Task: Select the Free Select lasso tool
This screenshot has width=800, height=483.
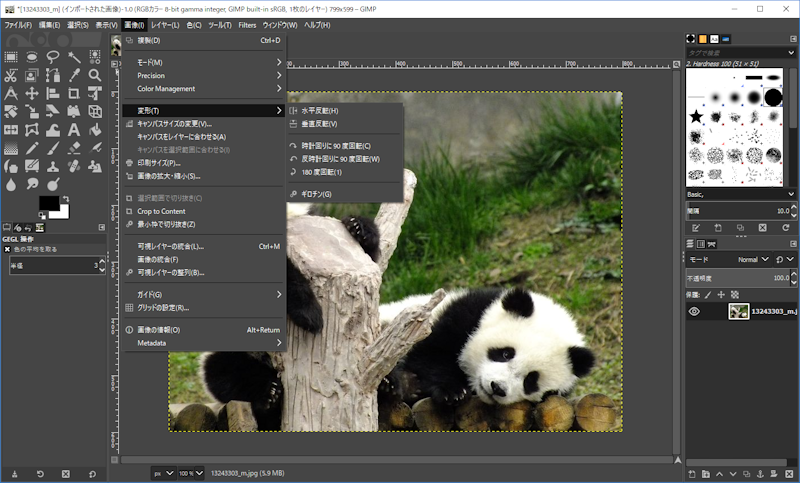Action: pos(53,57)
